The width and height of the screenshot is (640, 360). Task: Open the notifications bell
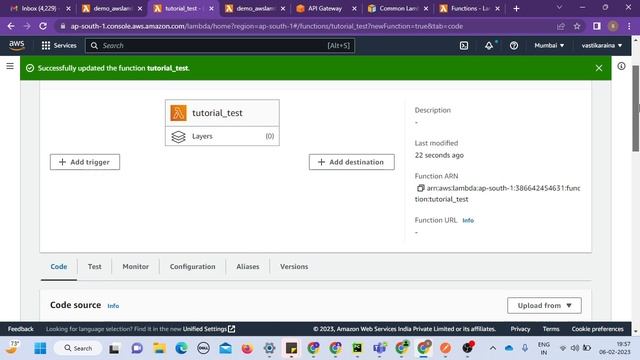(x=489, y=45)
